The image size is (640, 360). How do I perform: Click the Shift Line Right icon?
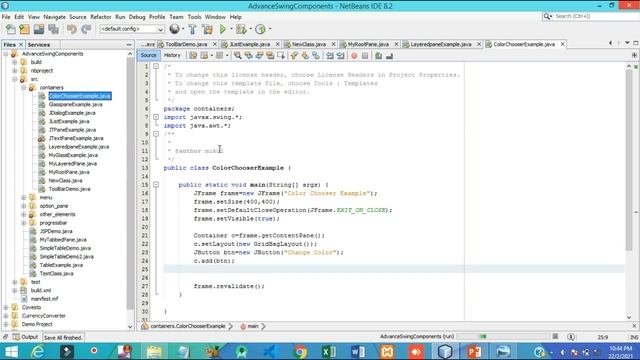click(340, 56)
